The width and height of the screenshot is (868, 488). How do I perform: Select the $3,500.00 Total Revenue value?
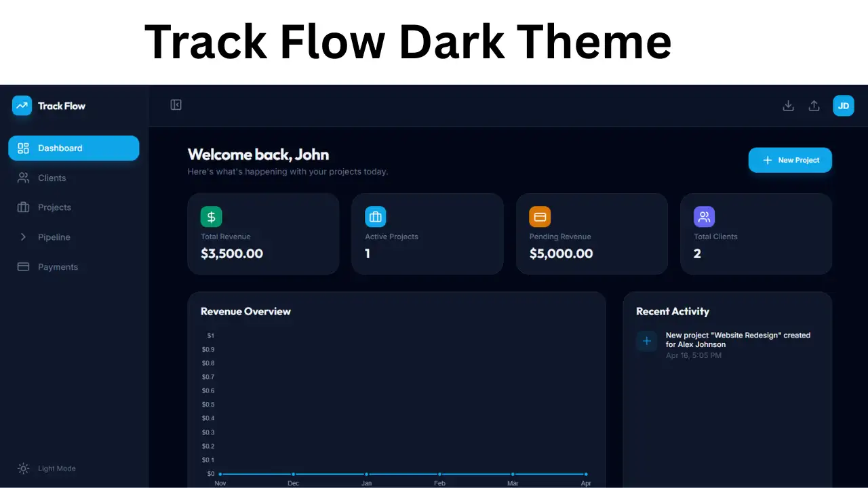pos(232,253)
